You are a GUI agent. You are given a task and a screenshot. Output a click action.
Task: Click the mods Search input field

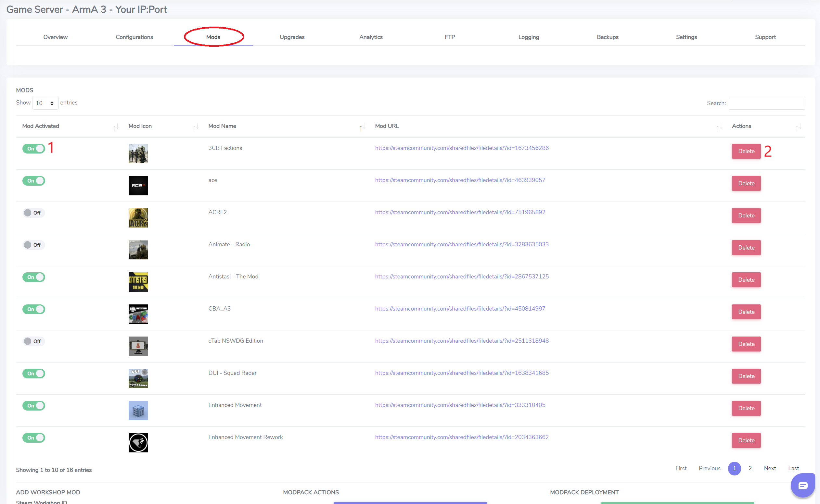[766, 103]
